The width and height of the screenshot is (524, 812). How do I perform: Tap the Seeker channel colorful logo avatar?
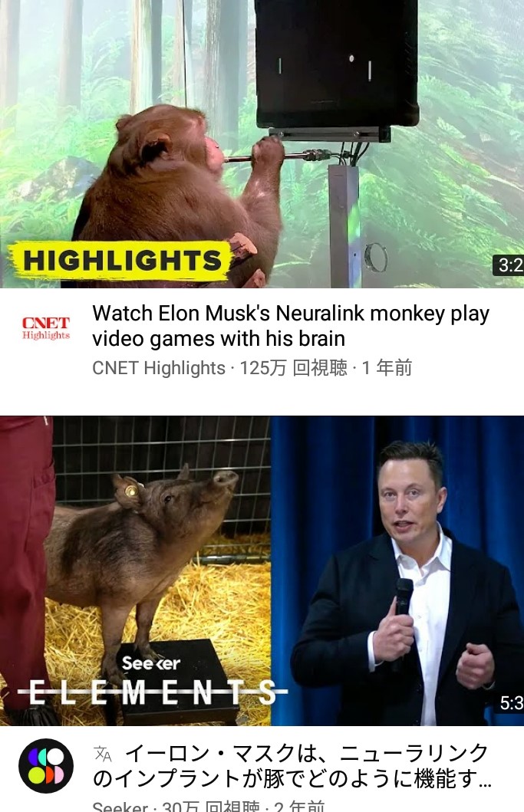[45, 765]
